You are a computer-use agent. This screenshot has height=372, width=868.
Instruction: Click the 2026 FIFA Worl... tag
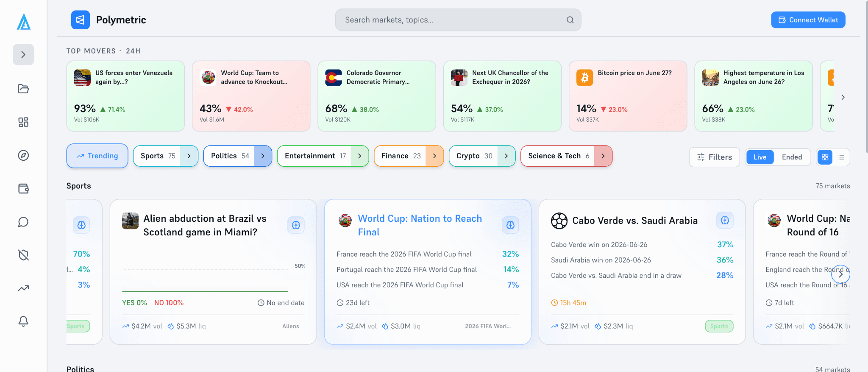[488, 326]
